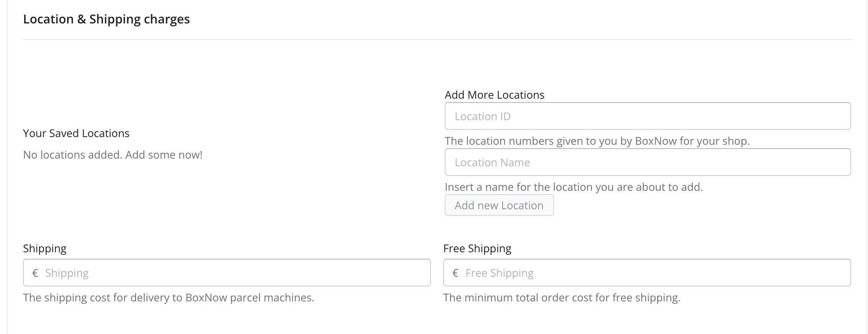Click 'BoxNow' in the shipping cost description
The width and height of the screenshot is (868, 334).
(206, 298)
